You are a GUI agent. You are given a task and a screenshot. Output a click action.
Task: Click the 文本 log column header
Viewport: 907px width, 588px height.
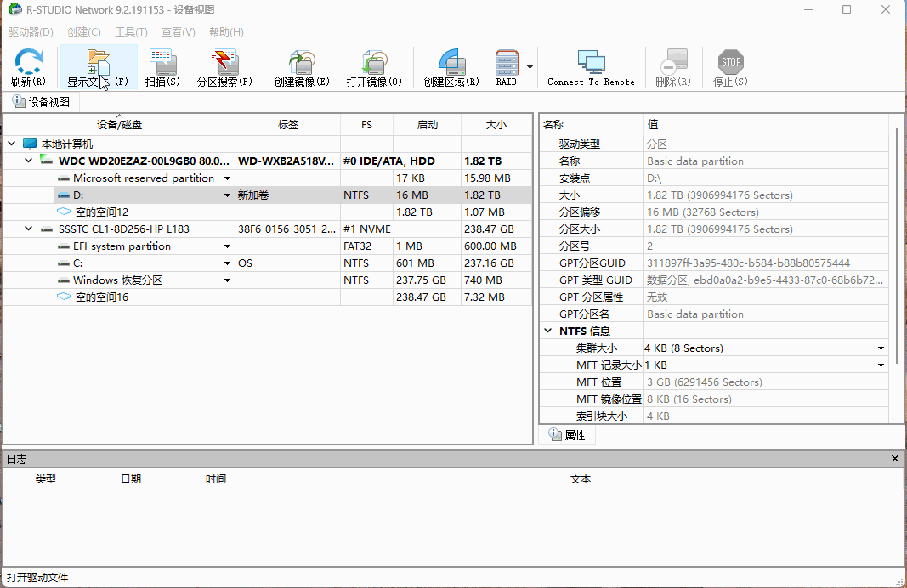coord(581,478)
